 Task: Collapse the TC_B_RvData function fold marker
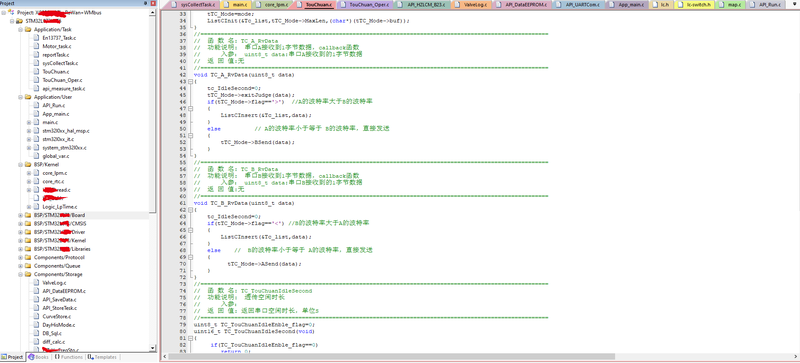pyautogui.click(x=191, y=209)
